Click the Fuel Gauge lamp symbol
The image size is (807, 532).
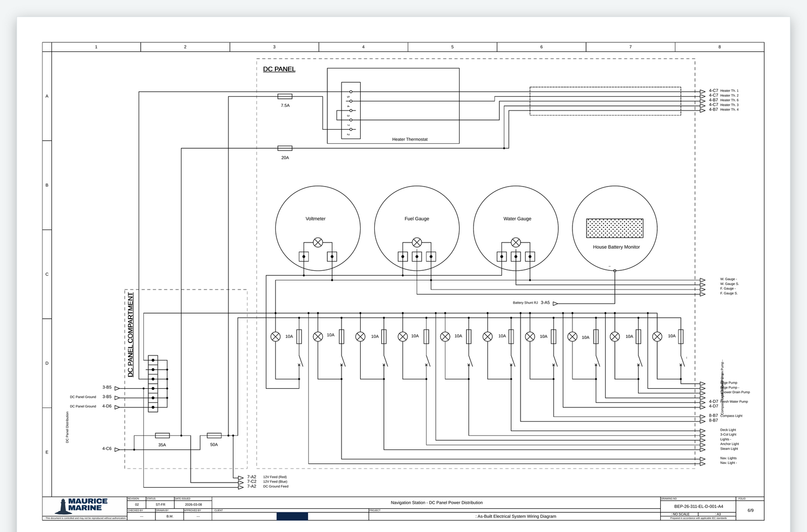417,243
